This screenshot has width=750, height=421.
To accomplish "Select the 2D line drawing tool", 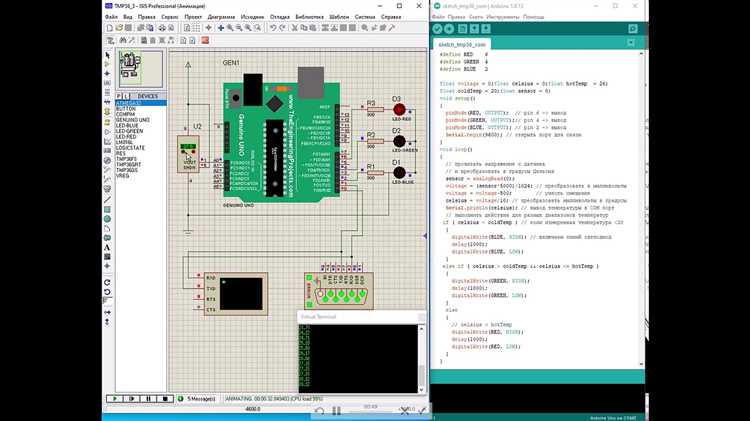I will tap(107, 199).
